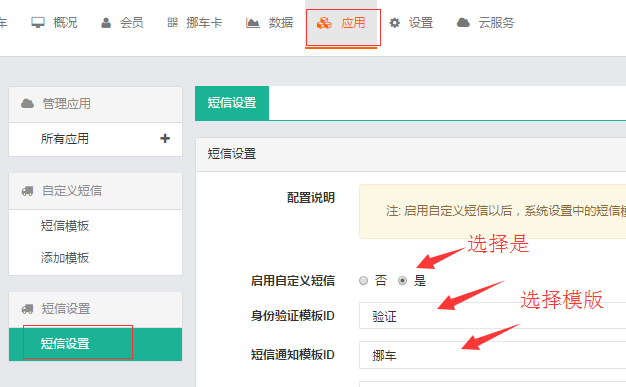The width and height of the screenshot is (626, 387).
Task: Click the 会员 navigation item
Action: 122,23
